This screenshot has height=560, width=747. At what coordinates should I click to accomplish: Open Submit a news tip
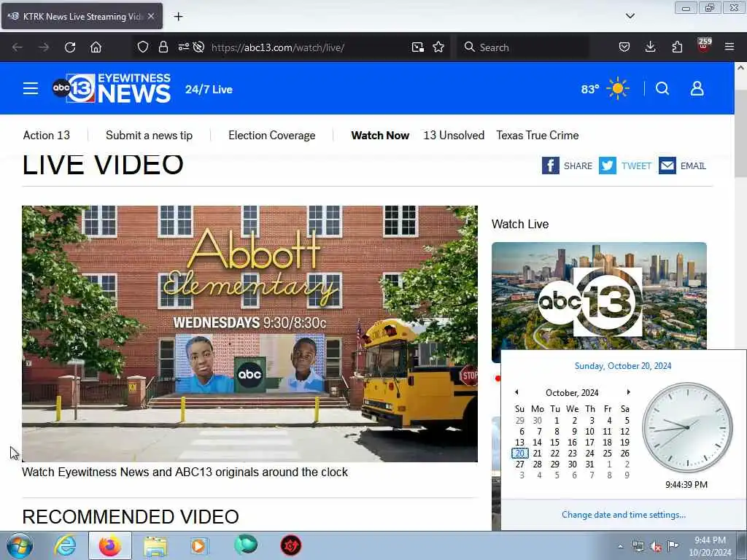pos(149,135)
